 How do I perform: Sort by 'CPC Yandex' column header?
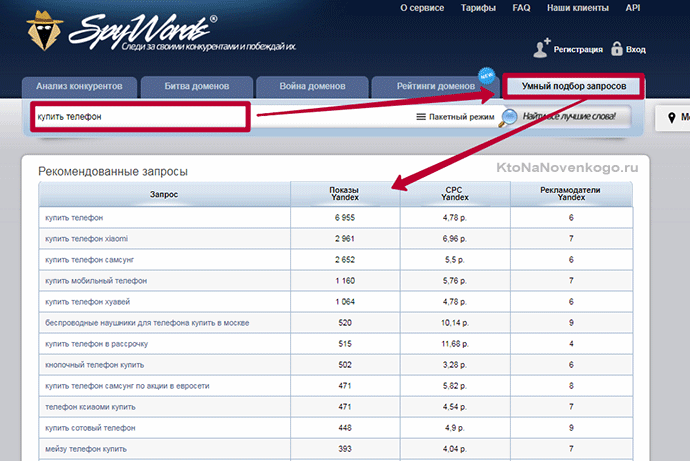tap(455, 194)
